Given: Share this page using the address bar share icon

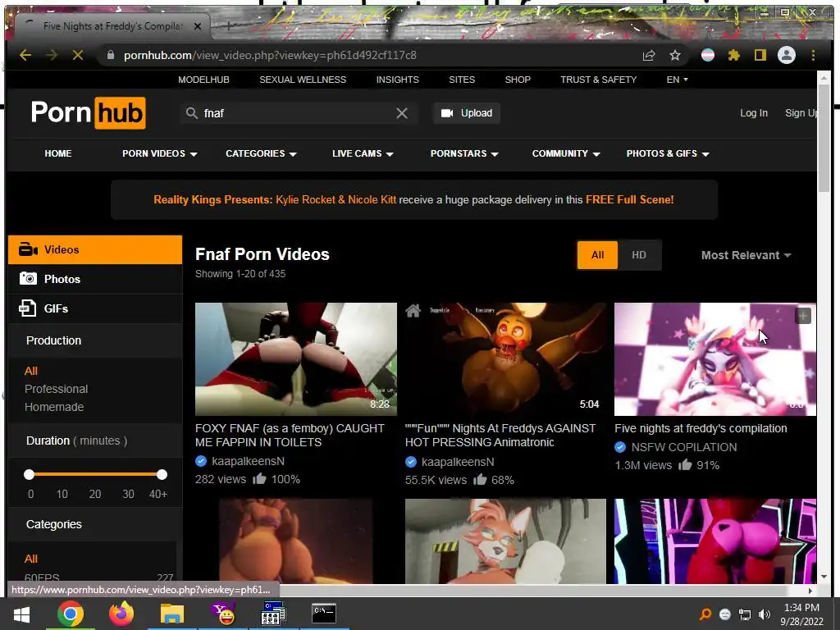Looking at the screenshot, I should (x=649, y=55).
